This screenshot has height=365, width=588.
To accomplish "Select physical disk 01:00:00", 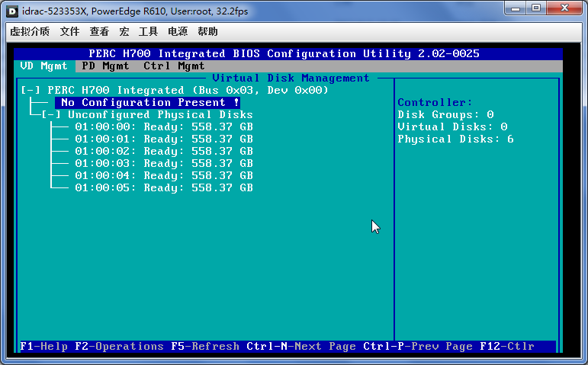I will (x=163, y=127).
